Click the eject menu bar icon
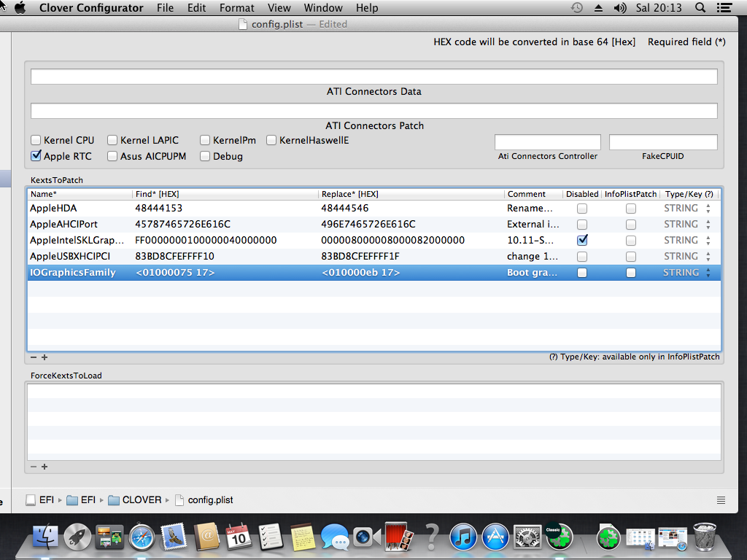 598,8
